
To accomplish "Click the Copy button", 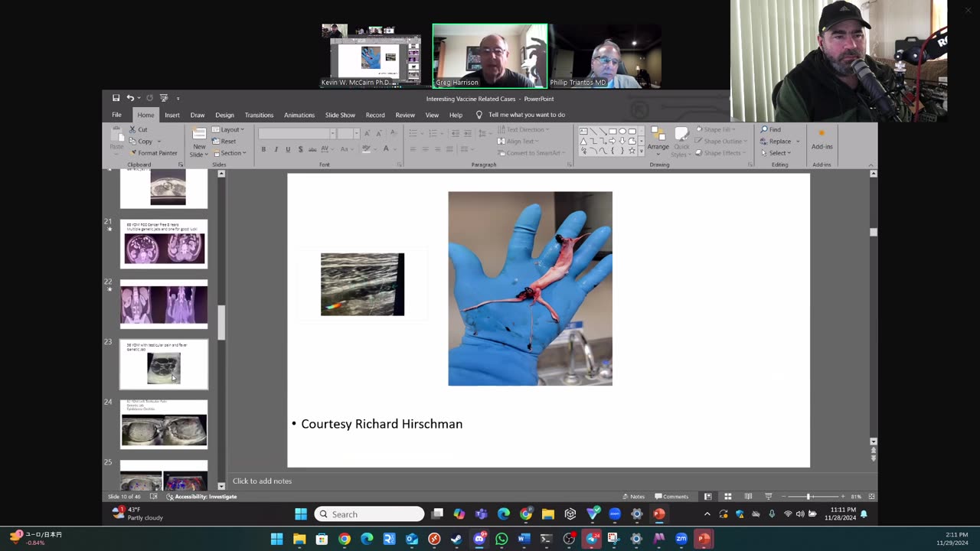I will point(142,142).
